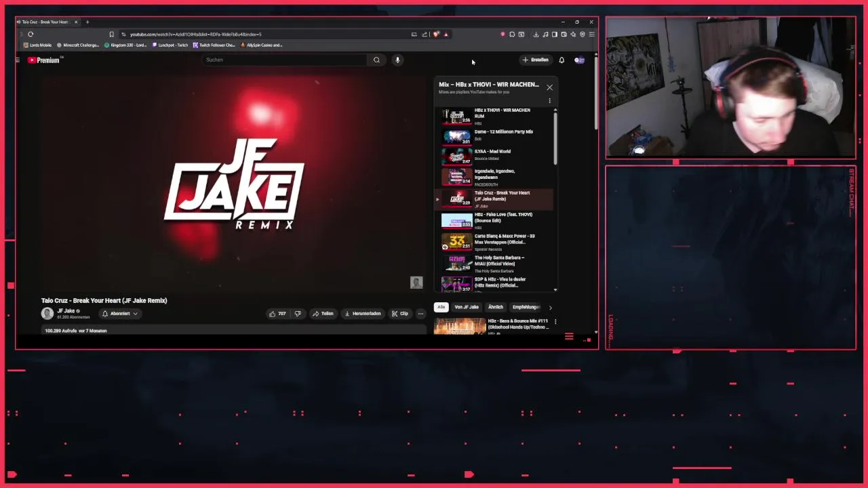
Task: Click the channel watermark on the video
Action: point(416,283)
